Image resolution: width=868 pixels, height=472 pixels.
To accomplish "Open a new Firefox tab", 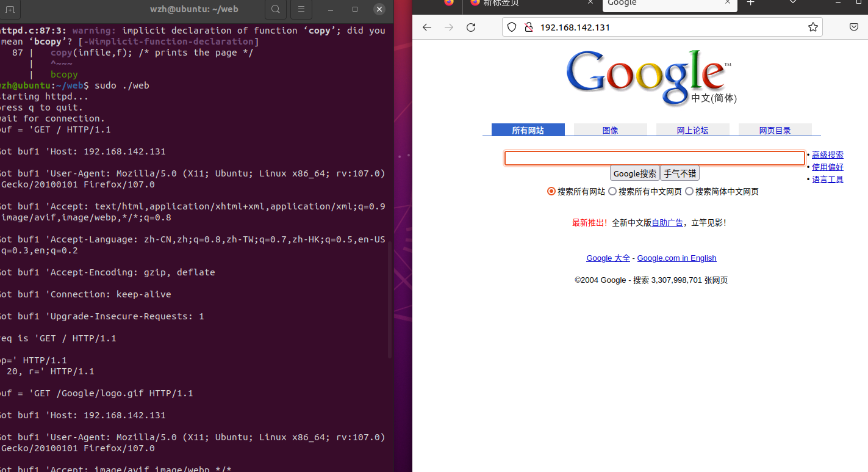I will 751,3.
